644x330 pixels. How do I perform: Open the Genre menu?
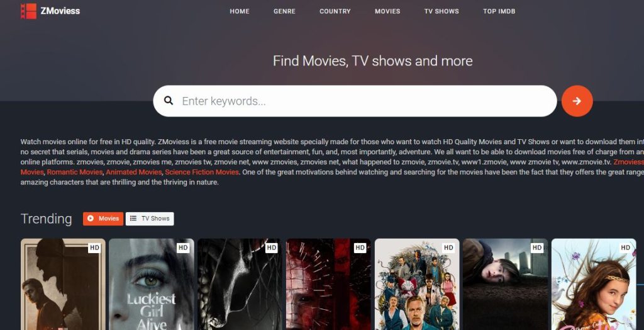tap(285, 11)
